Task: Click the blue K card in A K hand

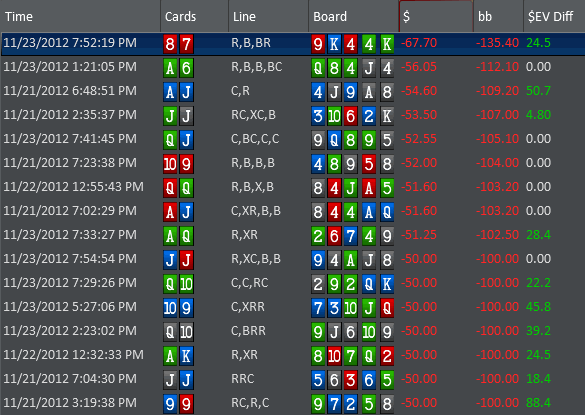Action: 186,356
